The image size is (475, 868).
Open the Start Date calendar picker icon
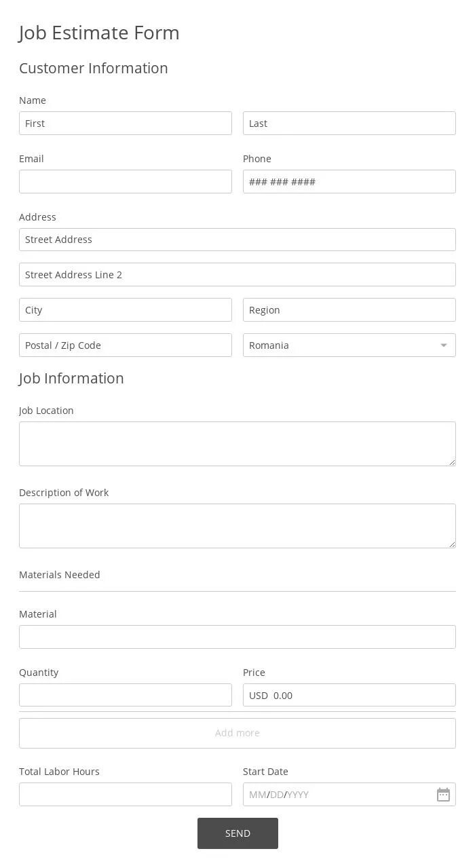[443, 795]
